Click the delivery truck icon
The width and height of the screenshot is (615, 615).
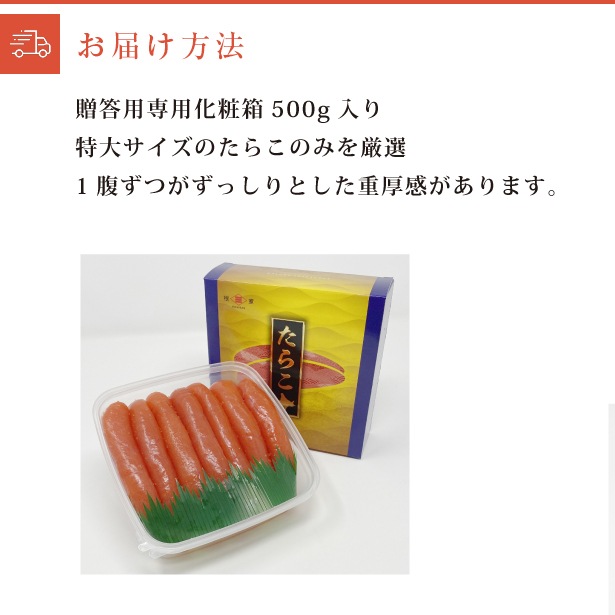[x=30, y=44]
